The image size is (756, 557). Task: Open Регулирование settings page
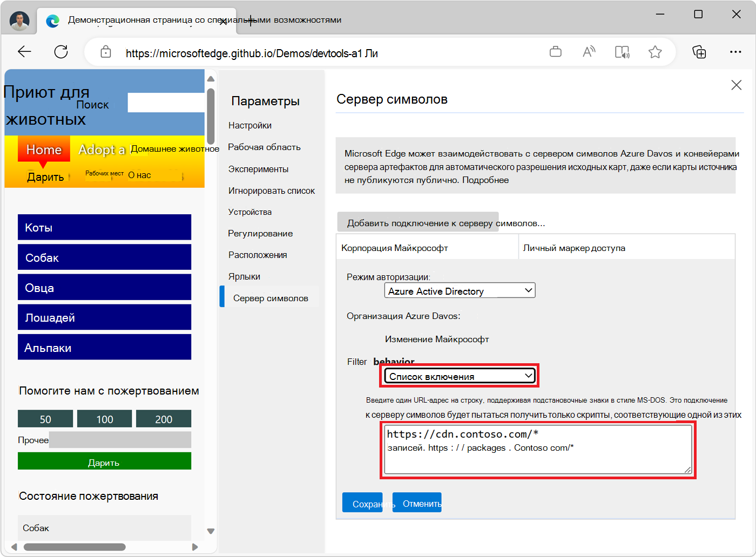[260, 233]
